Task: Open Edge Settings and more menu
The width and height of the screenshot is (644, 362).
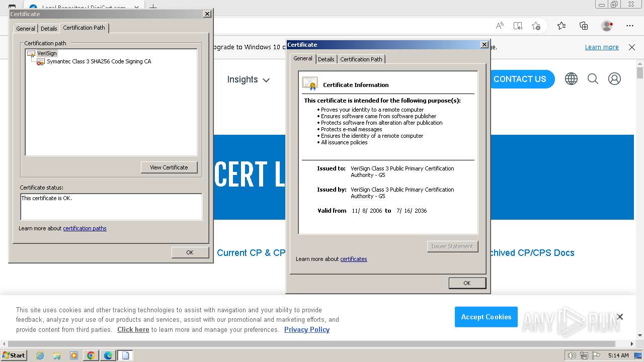Action: [x=630, y=26]
